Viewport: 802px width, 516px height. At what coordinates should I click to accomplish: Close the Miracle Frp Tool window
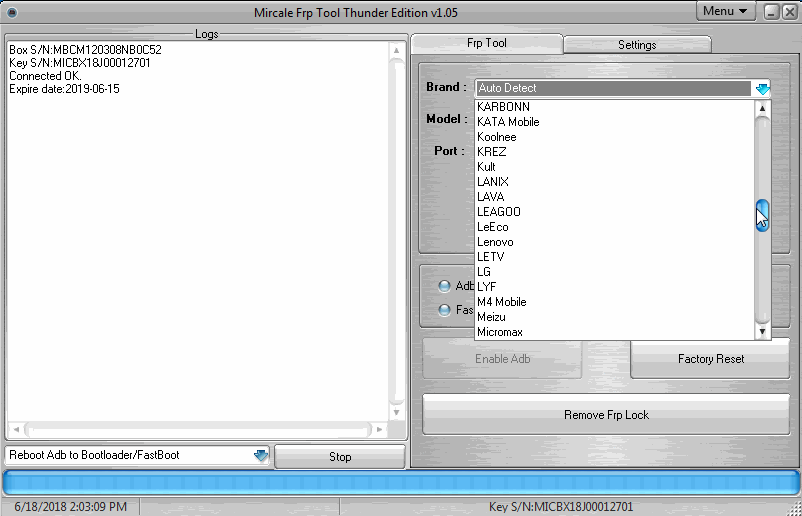pos(790,12)
